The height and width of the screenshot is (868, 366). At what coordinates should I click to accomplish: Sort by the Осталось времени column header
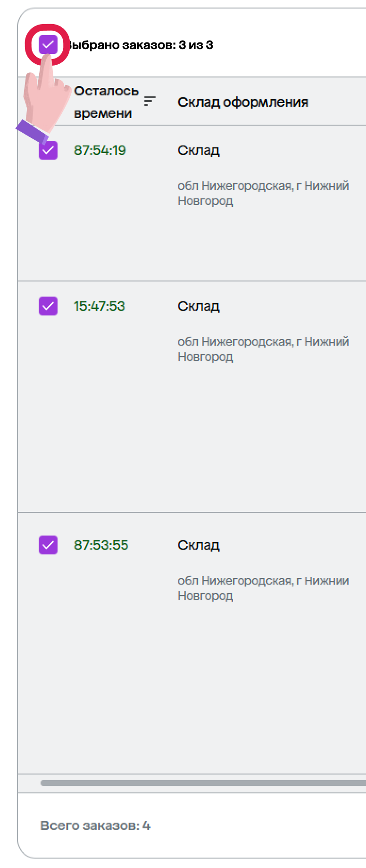106,102
